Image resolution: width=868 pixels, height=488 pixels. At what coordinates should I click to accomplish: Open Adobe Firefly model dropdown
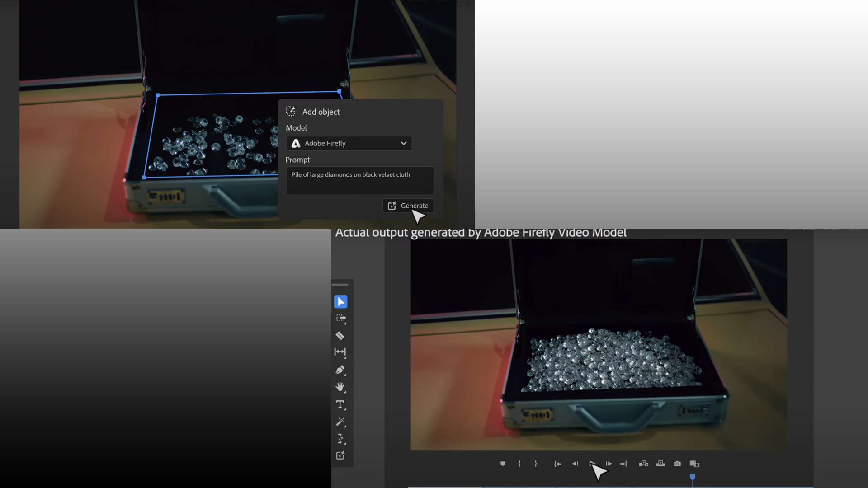348,143
